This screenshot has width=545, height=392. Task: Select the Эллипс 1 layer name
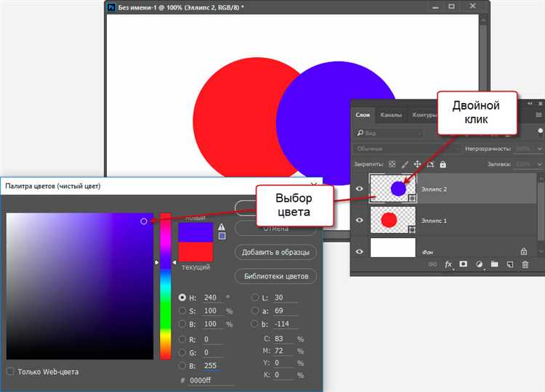[x=434, y=221]
